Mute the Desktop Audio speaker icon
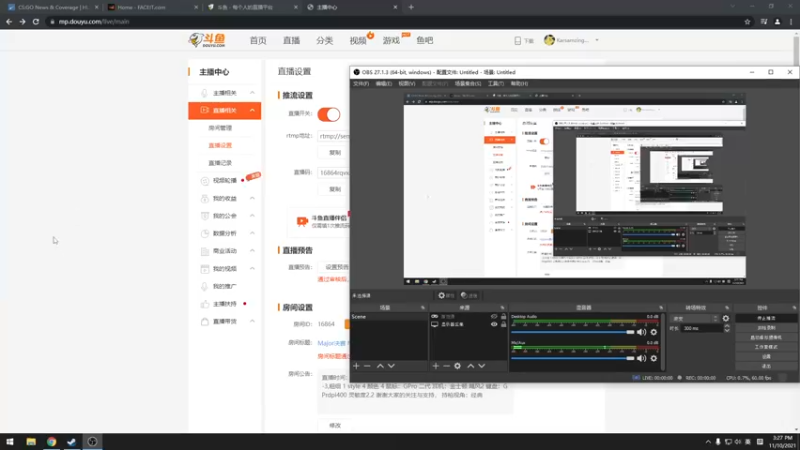 point(641,332)
